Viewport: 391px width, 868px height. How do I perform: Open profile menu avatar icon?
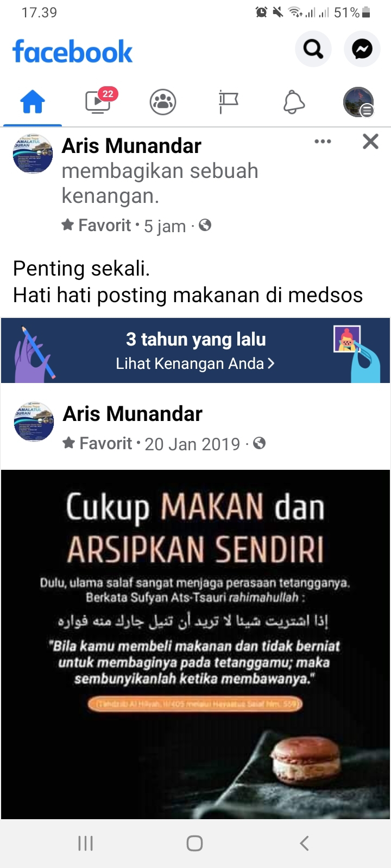[358, 101]
